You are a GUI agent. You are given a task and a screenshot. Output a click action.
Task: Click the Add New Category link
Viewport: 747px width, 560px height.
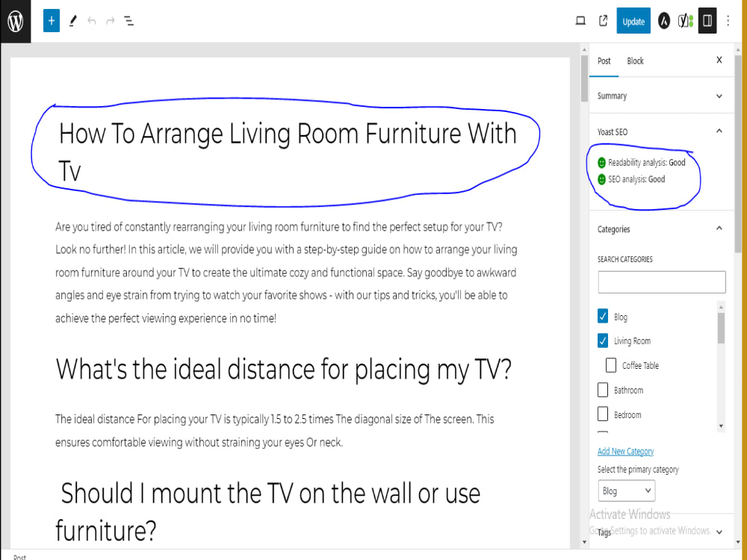(625, 451)
